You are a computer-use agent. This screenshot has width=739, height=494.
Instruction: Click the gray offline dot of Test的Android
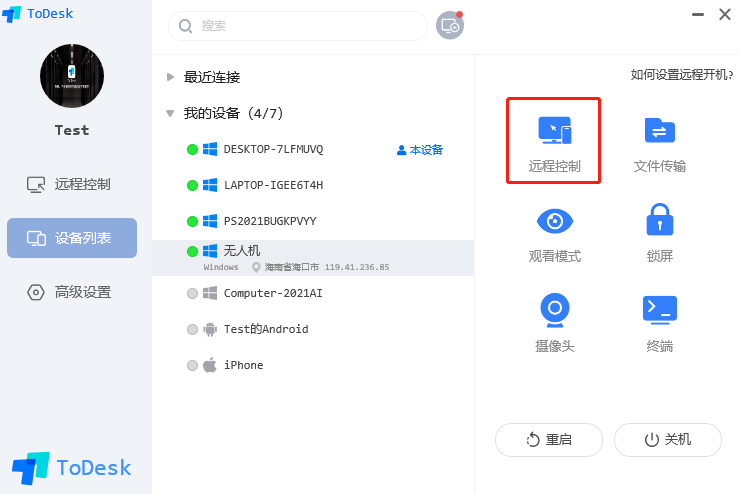(192, 329)
